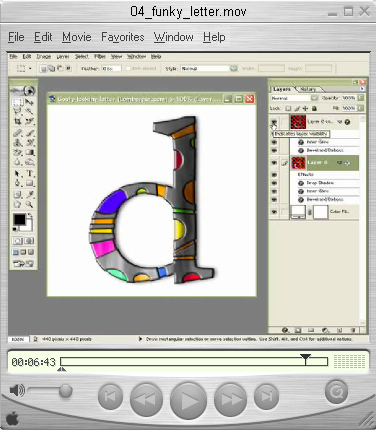376x430 pixels.
Task: Select the Lasso tool
Action: [18, 111]
